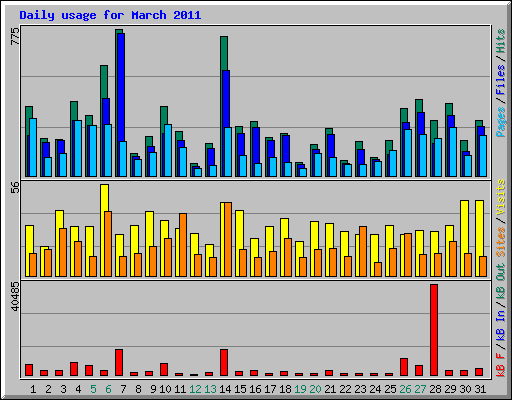Select day 5 weekend label
Image resolution: width=512 pixels, height=400 pixels.
[x=93, y=389]
